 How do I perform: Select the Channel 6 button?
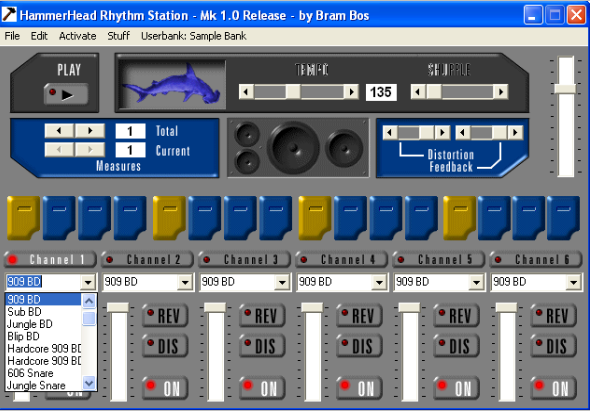point(535,259)
